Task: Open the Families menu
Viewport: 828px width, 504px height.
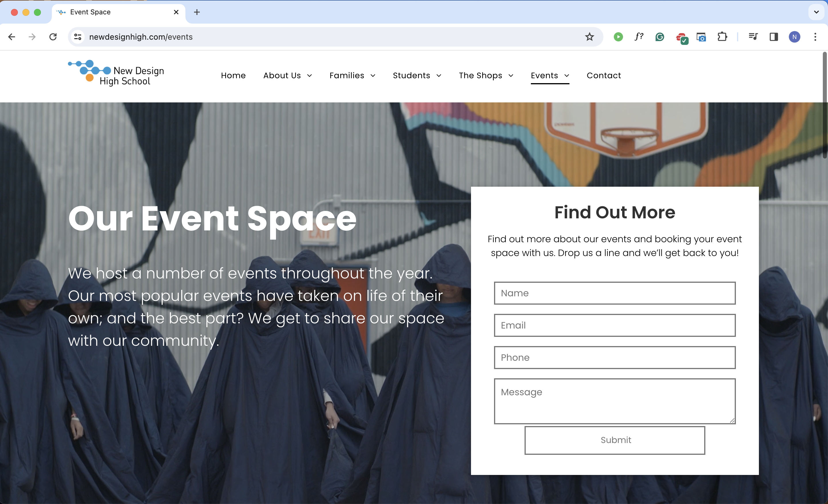Action: pos(347,76)
